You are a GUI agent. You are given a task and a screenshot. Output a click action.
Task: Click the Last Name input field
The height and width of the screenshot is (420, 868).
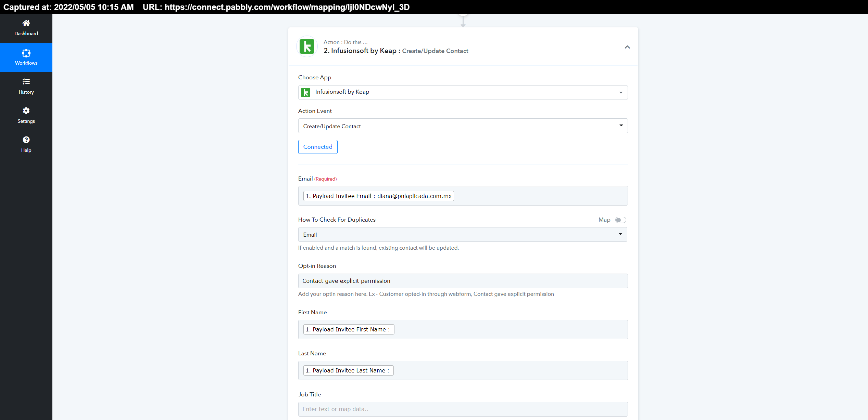click(463, 370)
